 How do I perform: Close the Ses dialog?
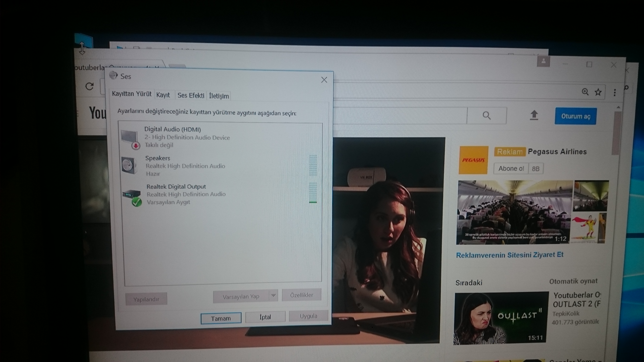pyautogui.click(x=324, y=80)
